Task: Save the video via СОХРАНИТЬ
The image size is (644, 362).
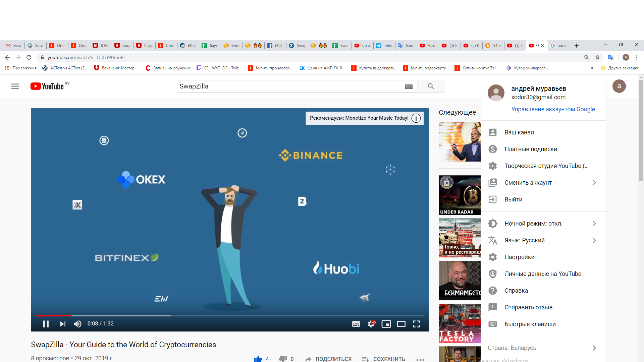Action: tap(384, 359)
